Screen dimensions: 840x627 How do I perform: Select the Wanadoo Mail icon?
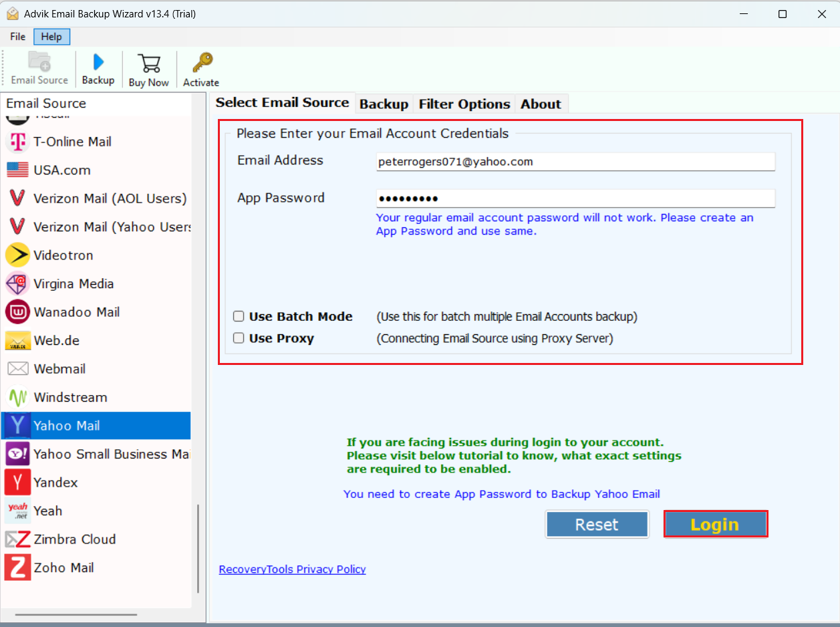(18, 312)
